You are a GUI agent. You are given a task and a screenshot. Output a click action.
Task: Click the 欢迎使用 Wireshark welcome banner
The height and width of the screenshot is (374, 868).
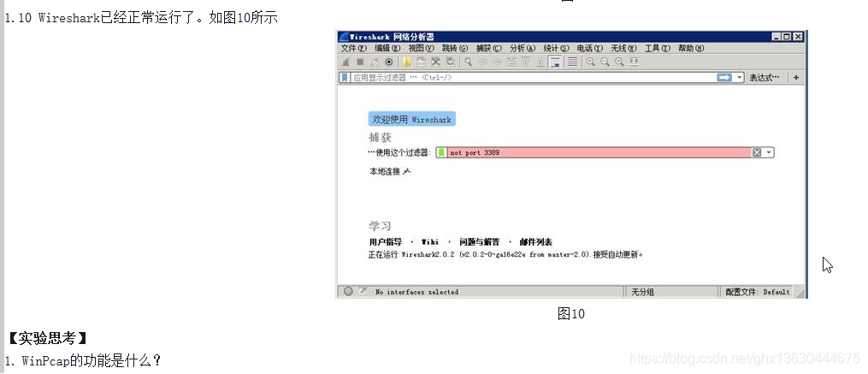[412, 119]
